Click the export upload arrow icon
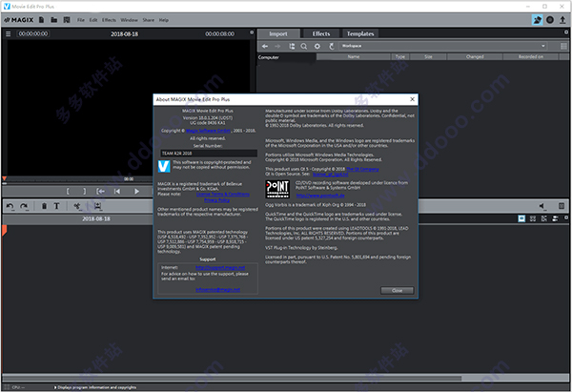Screen dimensions: 572x392 pos(562,20)
